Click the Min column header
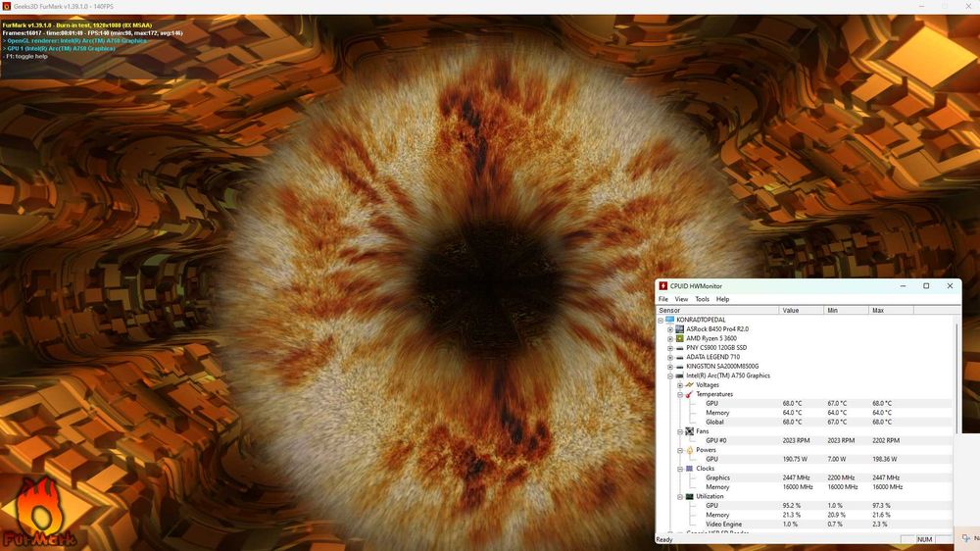 847,310
